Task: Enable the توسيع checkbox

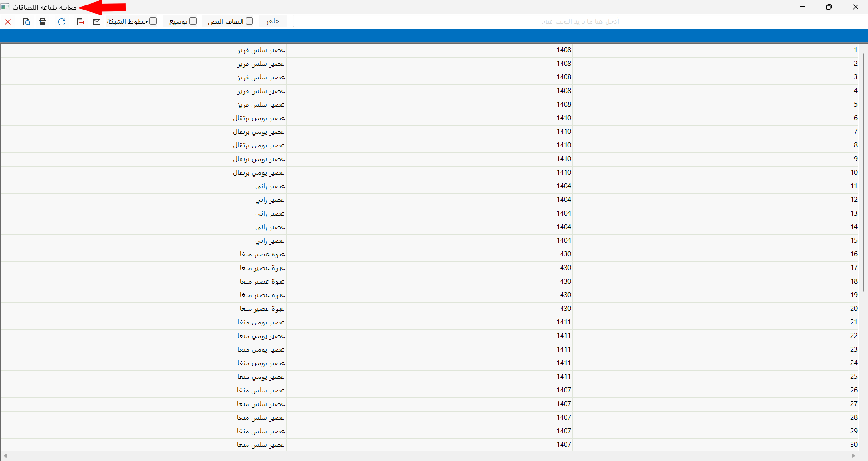Action: 193,20
